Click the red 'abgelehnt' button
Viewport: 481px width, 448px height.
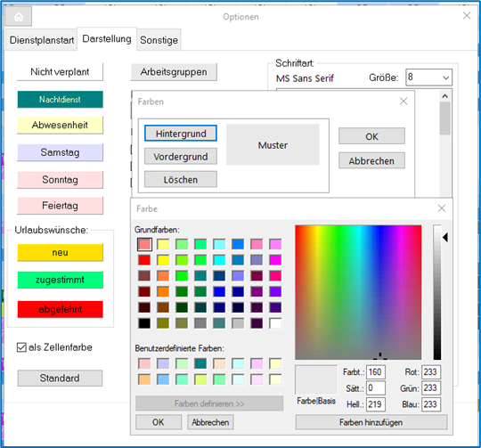point(60,309)
